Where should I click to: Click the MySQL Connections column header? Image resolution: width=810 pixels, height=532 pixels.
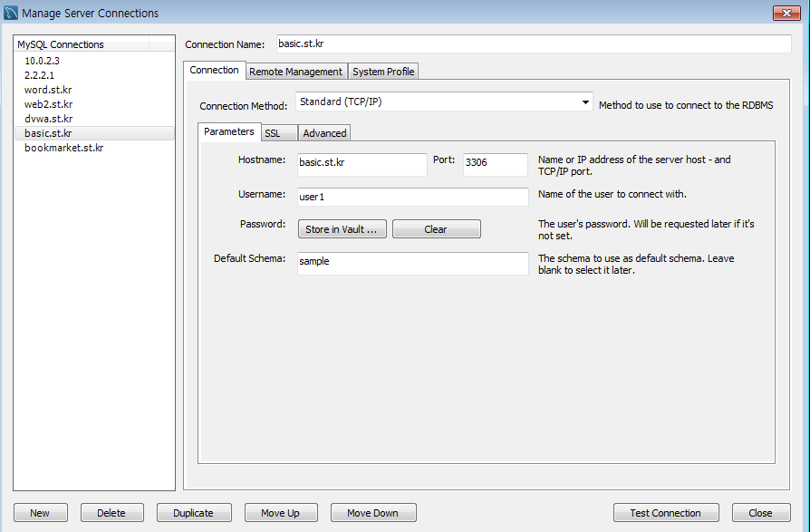point(82,44)
